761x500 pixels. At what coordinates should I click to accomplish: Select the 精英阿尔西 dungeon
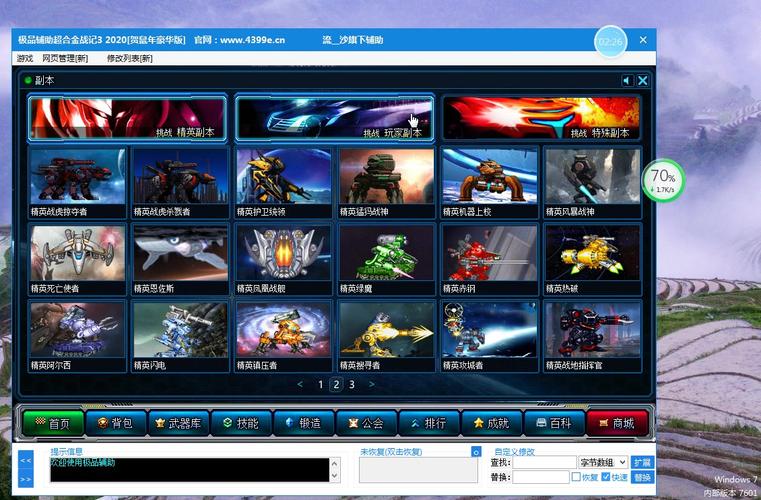(78, 336)
